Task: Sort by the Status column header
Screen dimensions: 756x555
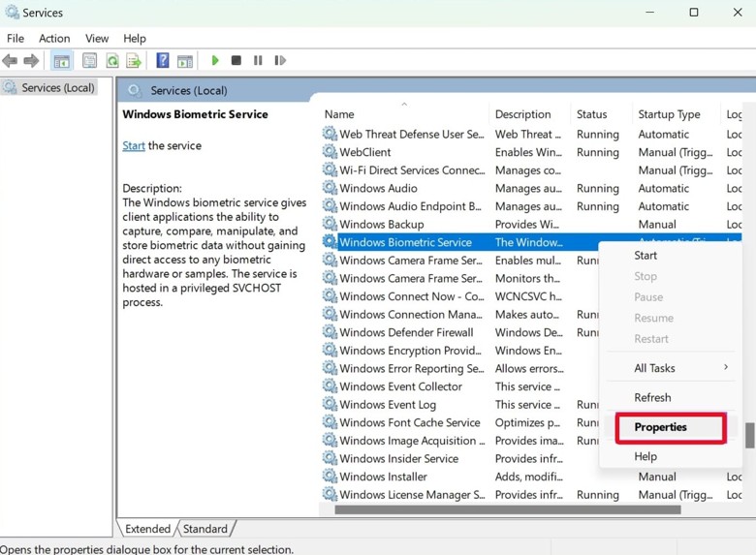Action: [x=591, y=114]
